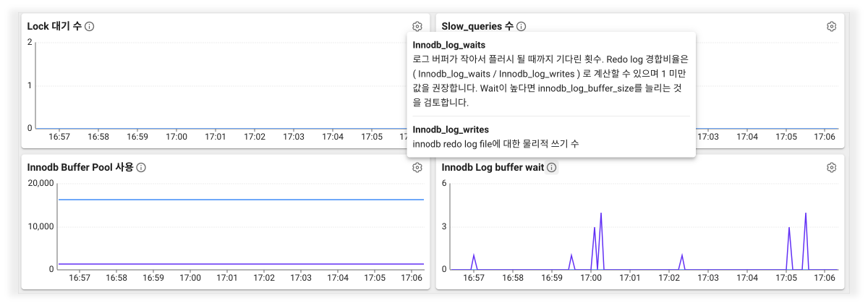The height and width of the screenshot is (306, 868).
Task: Click the Innodb Buffer Pool 사용 title
Action: point(80,168)
